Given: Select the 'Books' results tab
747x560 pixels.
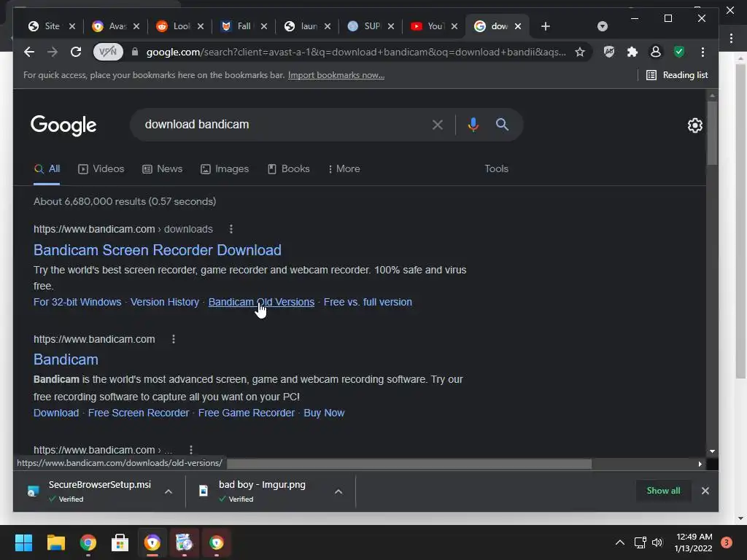Looking at the screenshot, I should [x=288, y=169].
